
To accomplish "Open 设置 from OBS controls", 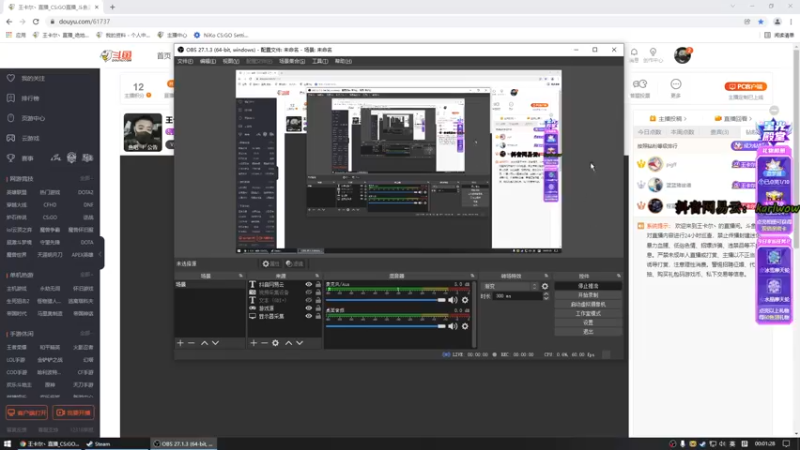I will click(x=588, y=322).
